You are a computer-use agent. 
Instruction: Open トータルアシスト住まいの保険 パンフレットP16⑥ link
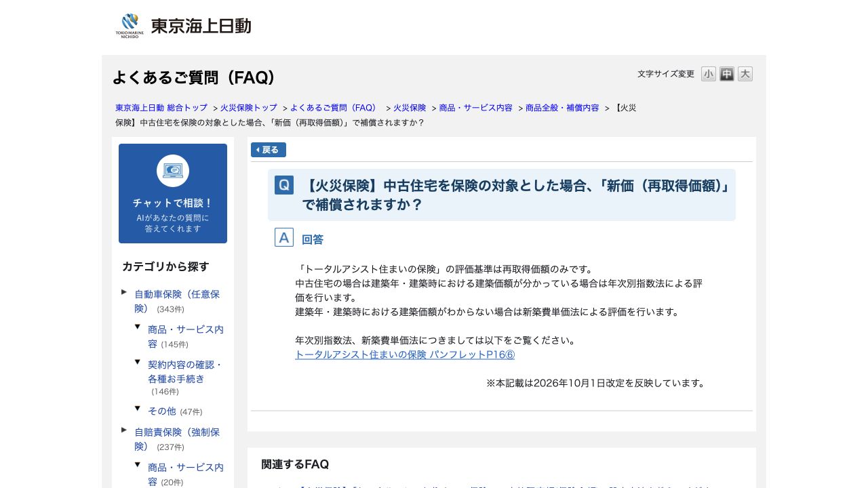[x=405, y=354]
